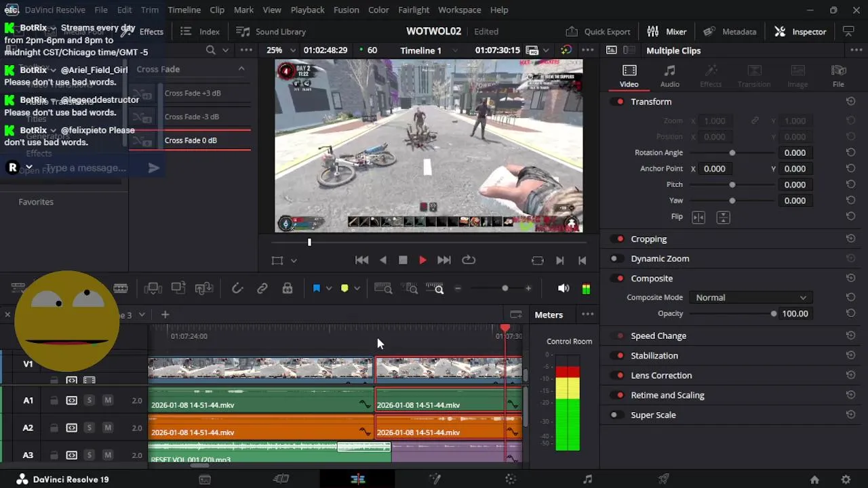Open the flag color dropdown arrow
Screen dimensions: 868x488
coord(329,289)
